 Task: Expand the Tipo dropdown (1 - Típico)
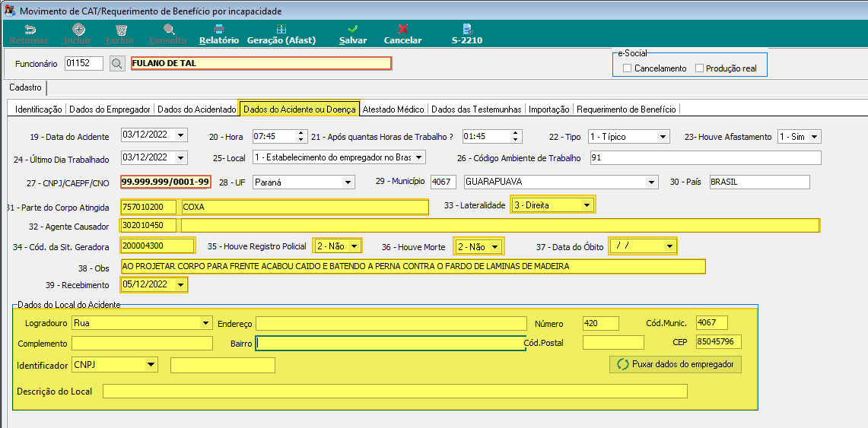pyautogui.click(x=663, y=137)
